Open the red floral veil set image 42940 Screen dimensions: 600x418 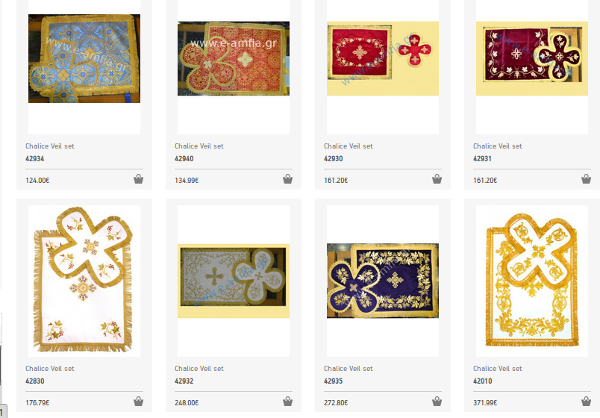233,59
